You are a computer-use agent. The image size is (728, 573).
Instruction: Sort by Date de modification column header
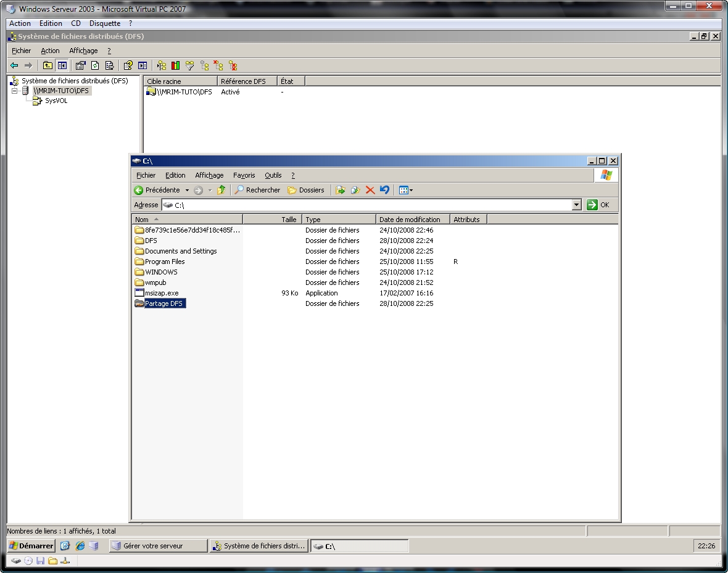coord(412,220)
